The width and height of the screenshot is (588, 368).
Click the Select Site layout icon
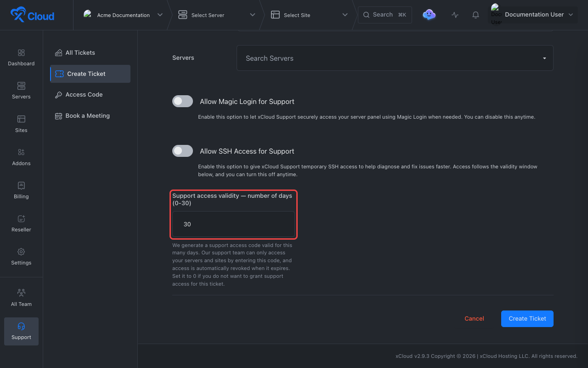[x=275, y=15]
